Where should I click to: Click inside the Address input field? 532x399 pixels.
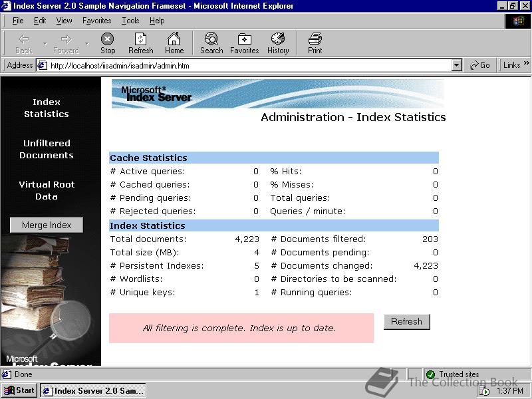(233, 65)
